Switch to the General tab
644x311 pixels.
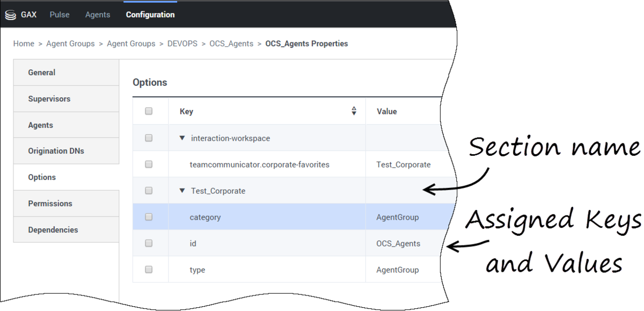point(66,73)
